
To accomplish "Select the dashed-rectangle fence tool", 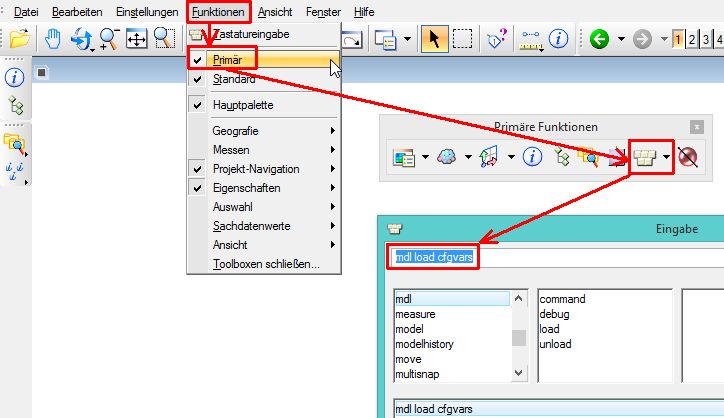I will coord(462,39).
